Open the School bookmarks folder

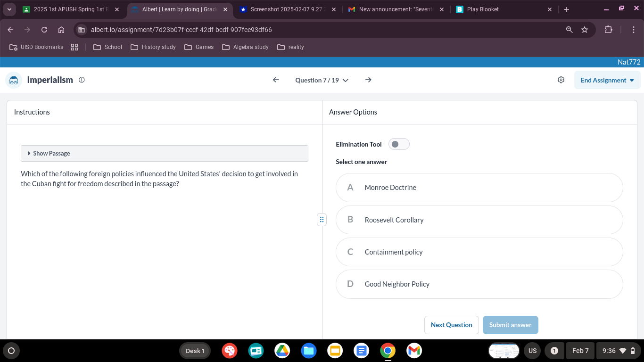pos(107,47)
